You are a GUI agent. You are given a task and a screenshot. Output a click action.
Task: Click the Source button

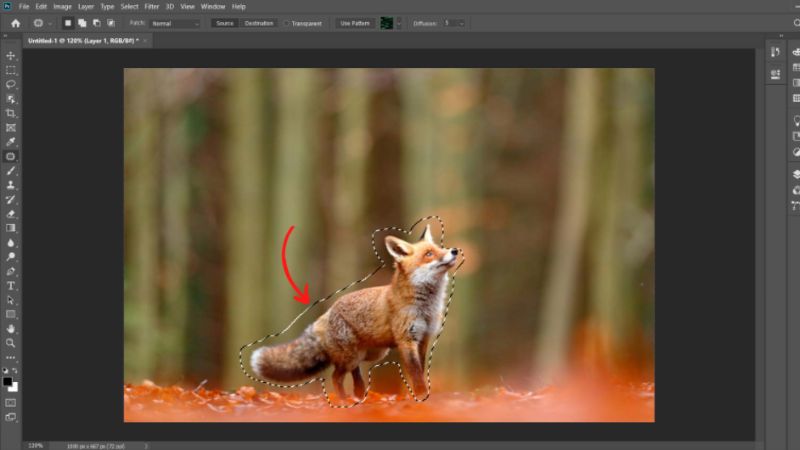pyautogui.click(x=224, y=23)
